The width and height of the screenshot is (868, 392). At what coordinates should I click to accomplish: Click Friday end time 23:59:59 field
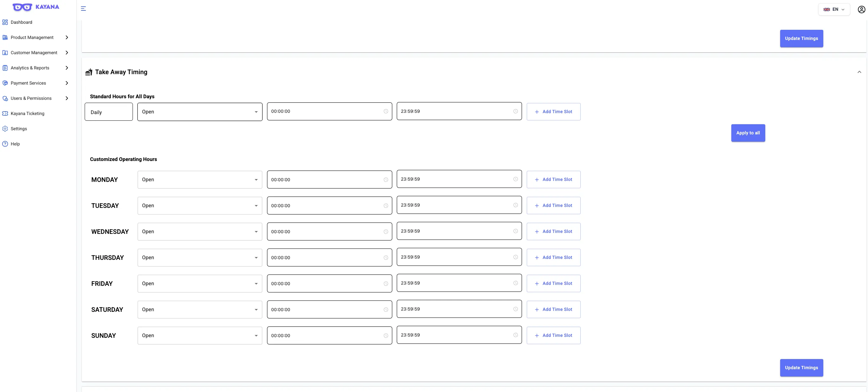pos(459,283)
